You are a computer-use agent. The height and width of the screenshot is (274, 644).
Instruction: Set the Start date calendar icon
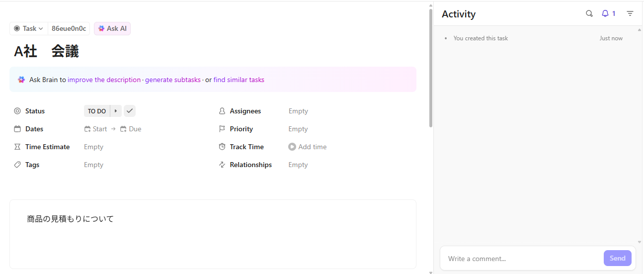click(x=88, y=129)
